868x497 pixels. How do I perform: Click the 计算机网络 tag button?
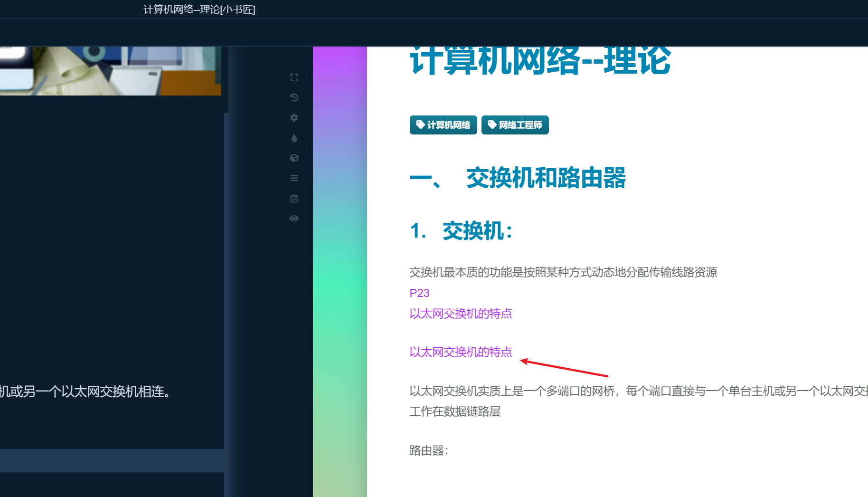click(443, 124)
